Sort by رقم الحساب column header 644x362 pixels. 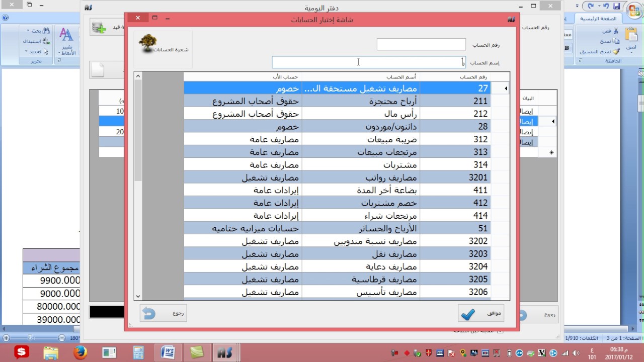[455, 77]
